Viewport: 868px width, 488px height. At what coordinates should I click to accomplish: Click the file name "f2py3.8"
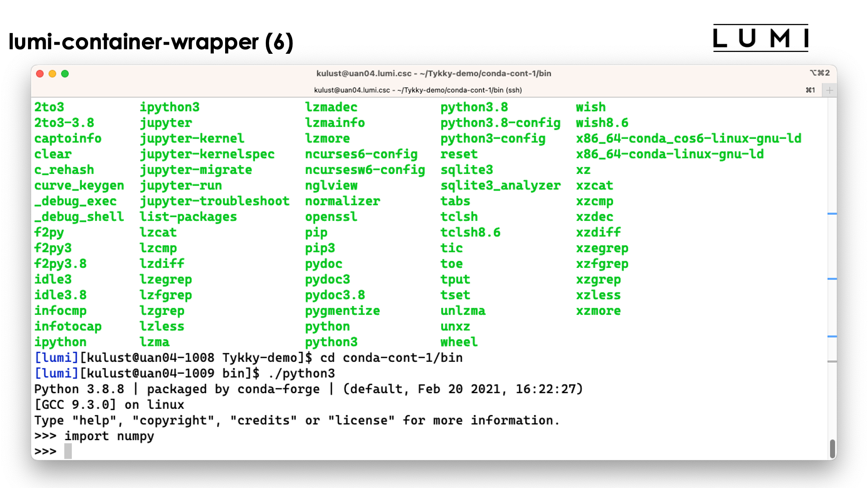point(61,264)
